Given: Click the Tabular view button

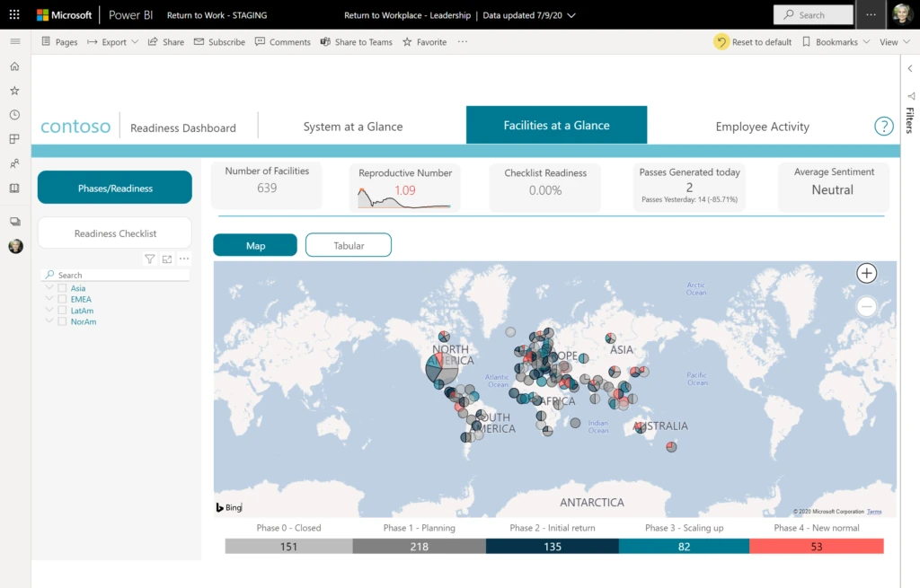Looking at the screenshot, I should 349,245.
